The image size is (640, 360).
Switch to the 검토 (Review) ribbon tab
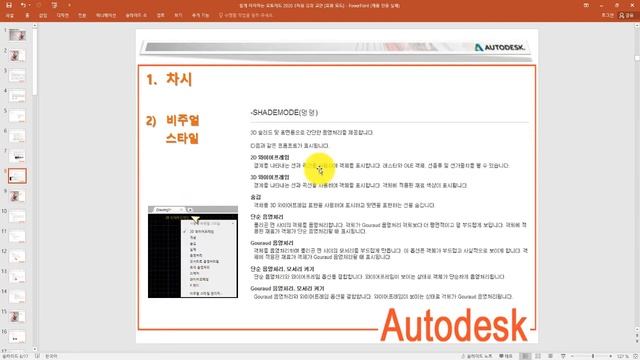click(x=160, y=16)
